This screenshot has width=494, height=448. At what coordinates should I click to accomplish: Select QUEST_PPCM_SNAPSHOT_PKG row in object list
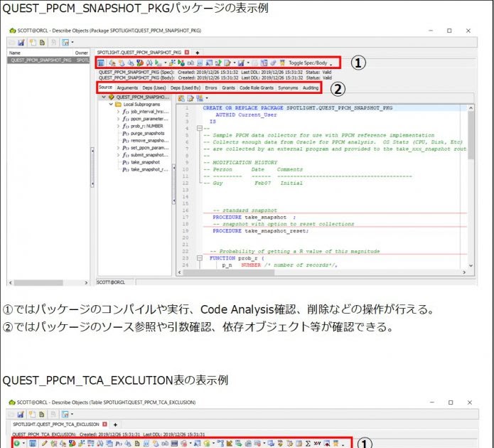pyautogui.click(x=48, y=60)
